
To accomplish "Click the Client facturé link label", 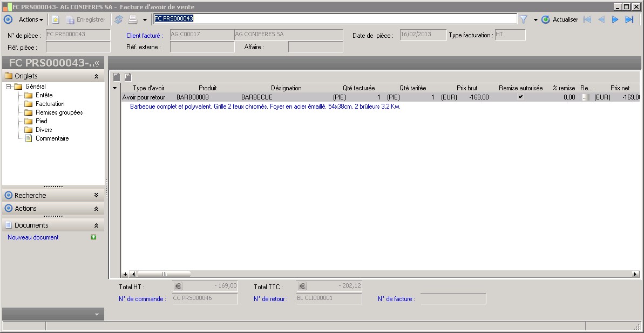I will [x=145, y=36].
